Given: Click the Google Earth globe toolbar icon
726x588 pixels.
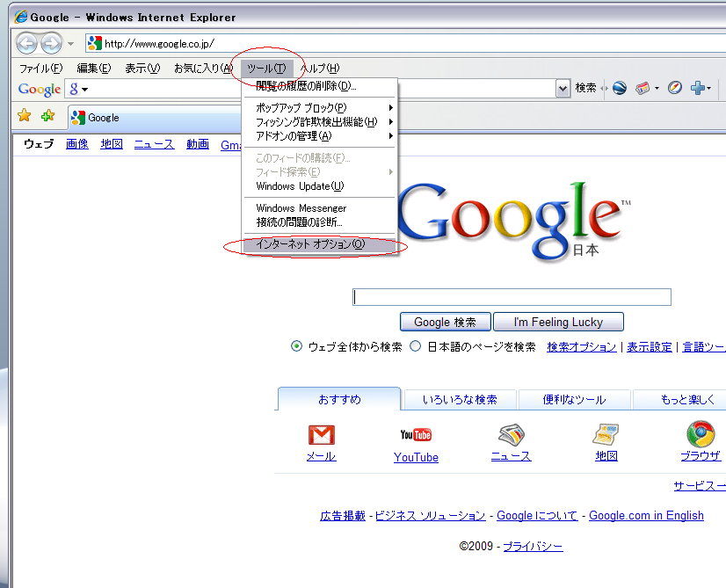Looking at the screenshot, I should (620, 88).
